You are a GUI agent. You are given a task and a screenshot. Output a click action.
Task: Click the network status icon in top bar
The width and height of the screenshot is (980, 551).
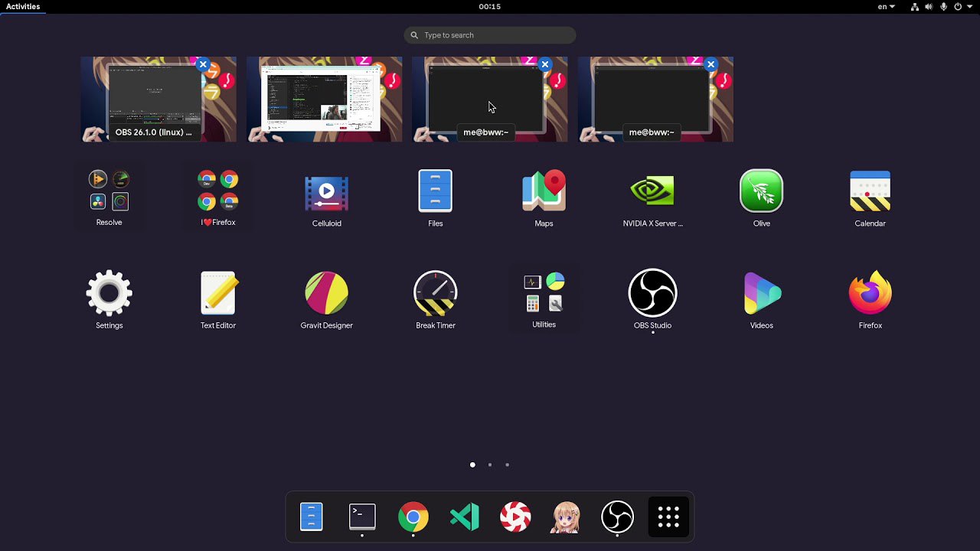coord(915,6)
